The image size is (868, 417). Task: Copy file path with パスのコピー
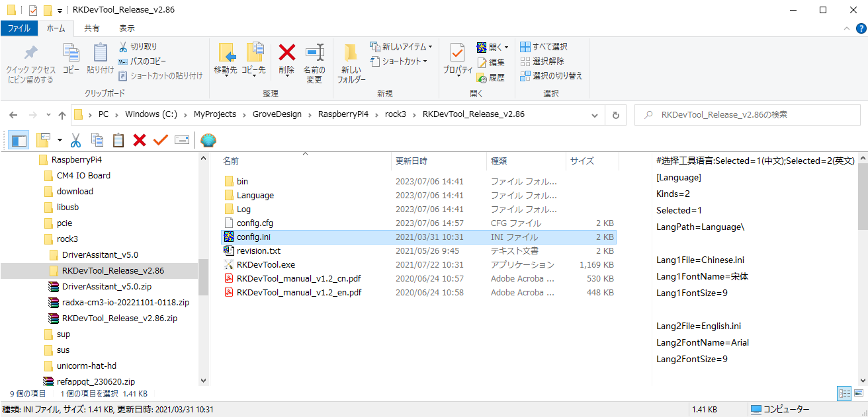pyautogui.click(x=142, y=61)
